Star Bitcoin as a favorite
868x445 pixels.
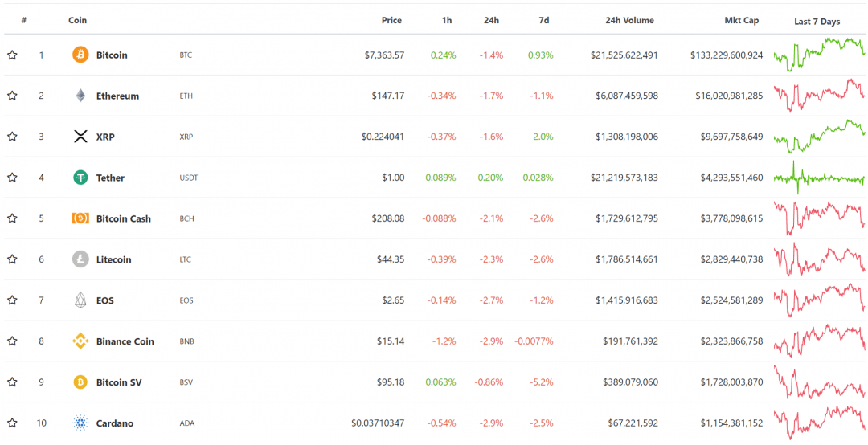tap(12, 55)
